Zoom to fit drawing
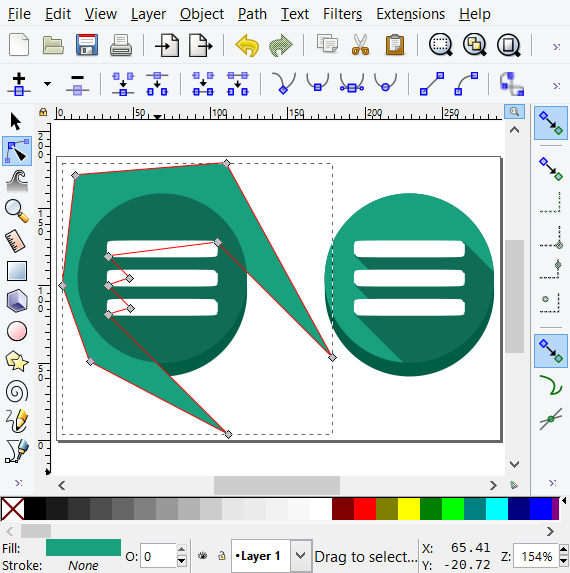Screen dimensions: 570x573 [474, 45]
